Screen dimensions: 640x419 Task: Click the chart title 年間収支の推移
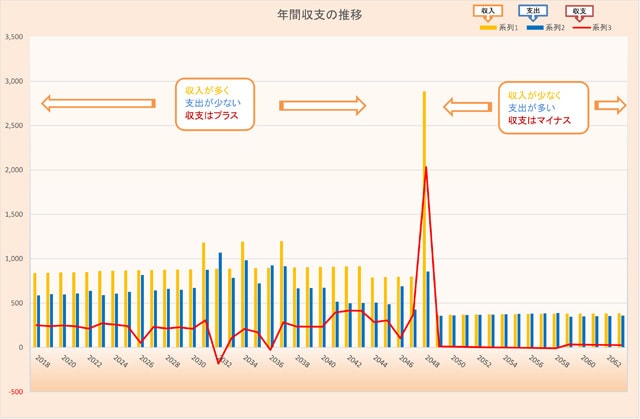coord(319,15)
